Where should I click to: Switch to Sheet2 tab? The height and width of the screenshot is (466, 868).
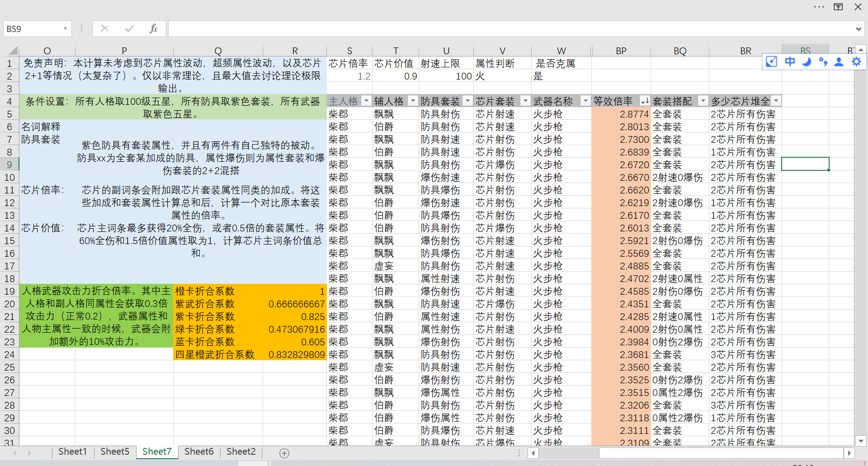(241, 452)
